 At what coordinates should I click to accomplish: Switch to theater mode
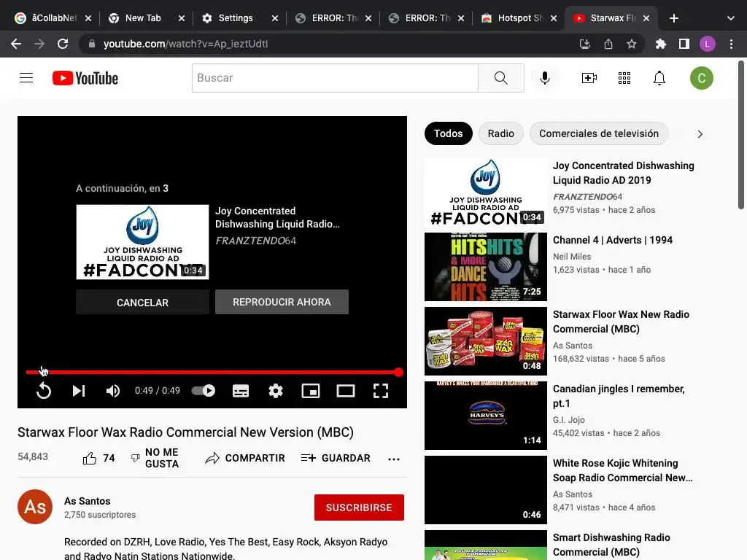tap(345, 391)
